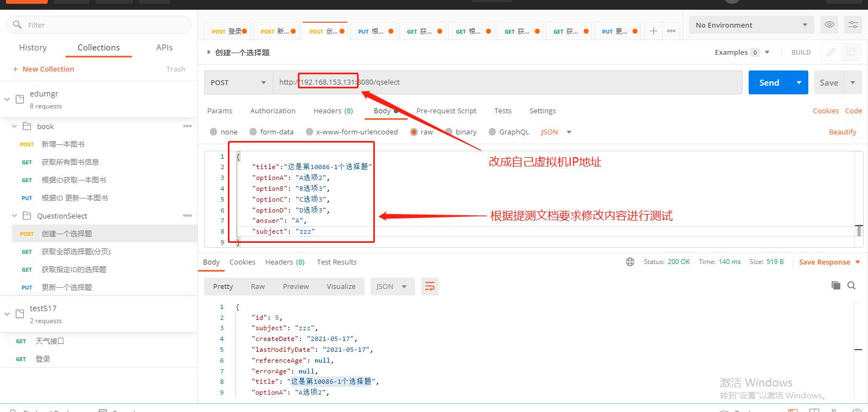Viewport: 868px width, 412px height.
Task: Select the form-data body type
Action: tap(253, 132)
